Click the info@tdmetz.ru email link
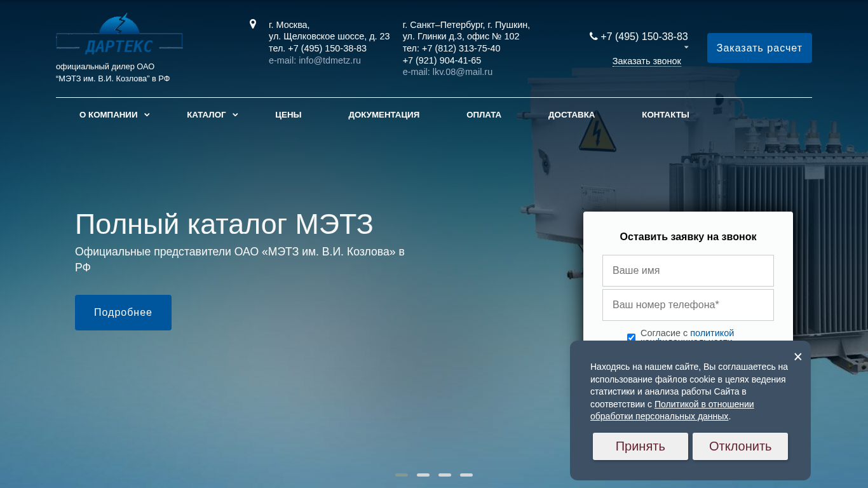This screenshot has width=868, height=488. [330, 60]
